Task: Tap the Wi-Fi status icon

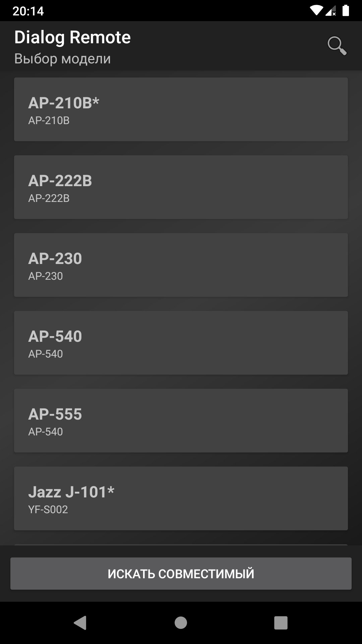Action: coord(316,11)
